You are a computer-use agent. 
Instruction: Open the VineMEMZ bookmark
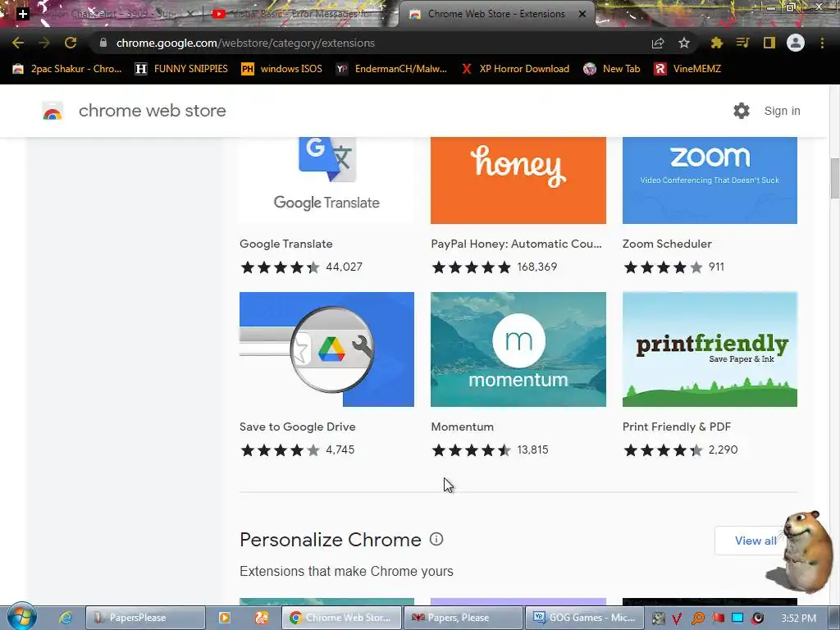pyautogui.click(x=687, y=69)
